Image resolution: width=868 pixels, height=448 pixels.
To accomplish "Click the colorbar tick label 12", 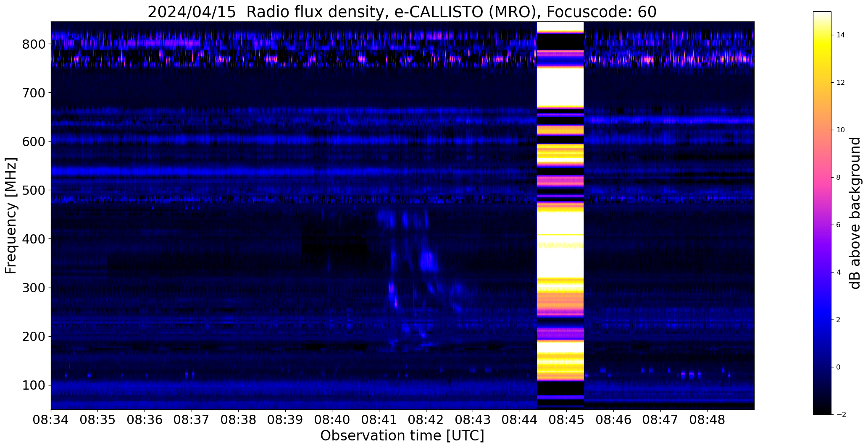I will coord(841,83).
